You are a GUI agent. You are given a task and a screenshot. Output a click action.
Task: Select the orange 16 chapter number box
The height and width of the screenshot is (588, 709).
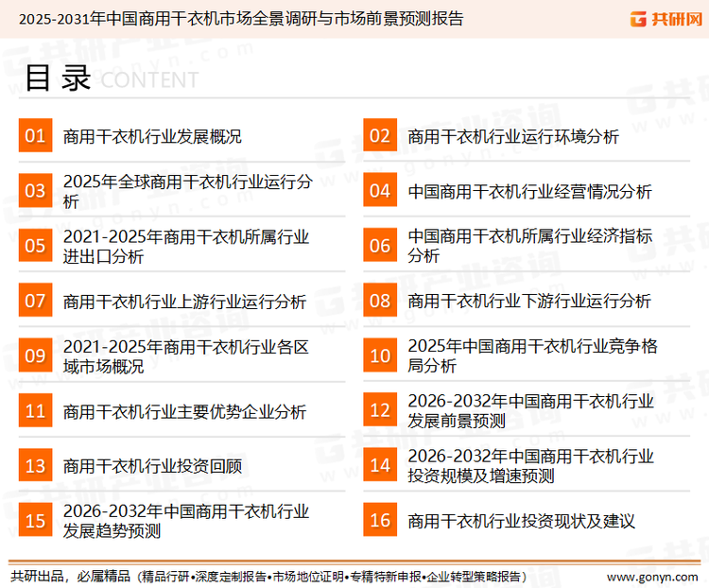coord(379,520)
